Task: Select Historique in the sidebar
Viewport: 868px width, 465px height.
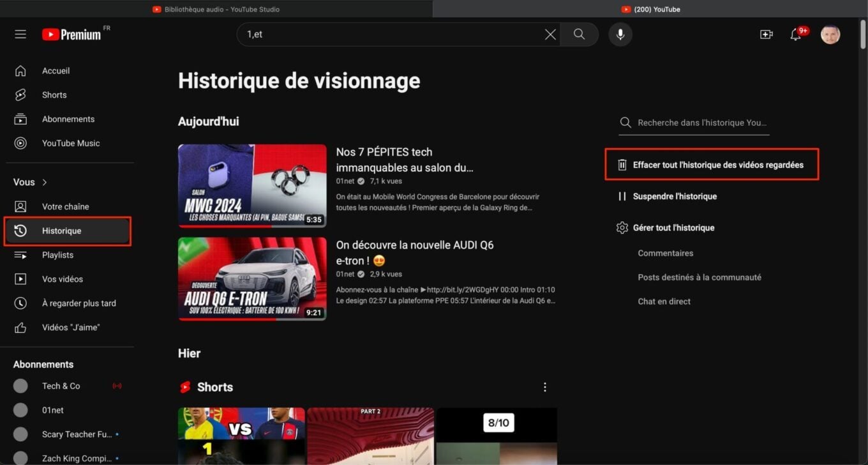Action: pos(67,231)
